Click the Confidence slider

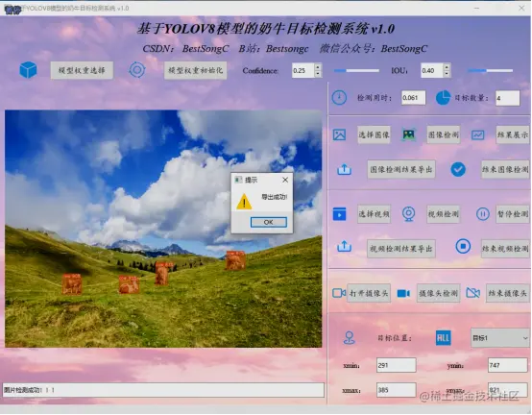point(356,70)
